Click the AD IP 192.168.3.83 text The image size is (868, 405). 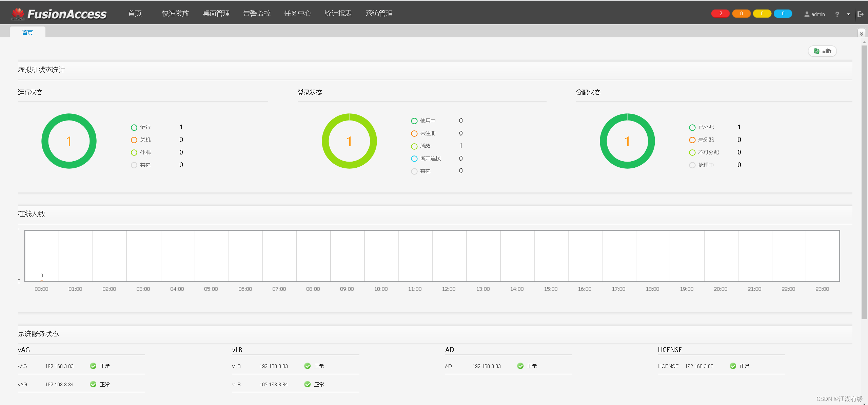click(x=487, y=366)
